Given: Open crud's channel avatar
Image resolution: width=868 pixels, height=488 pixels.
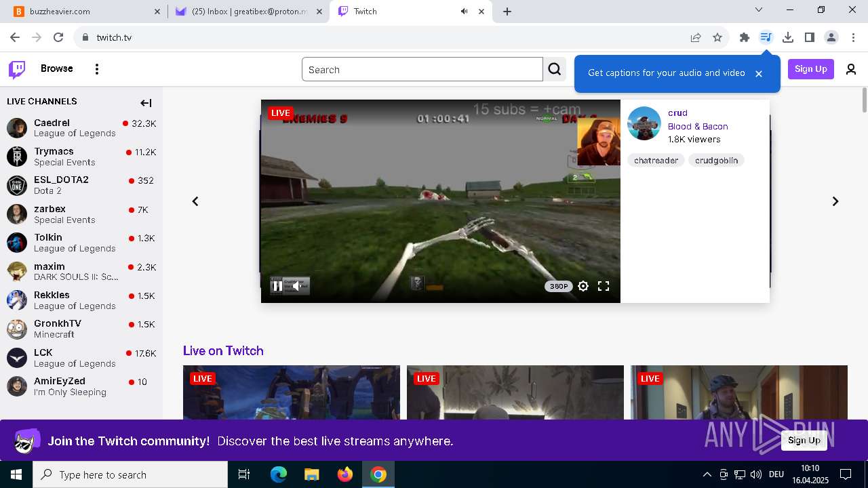Looking at the screenshot, I should click(644, 123).
